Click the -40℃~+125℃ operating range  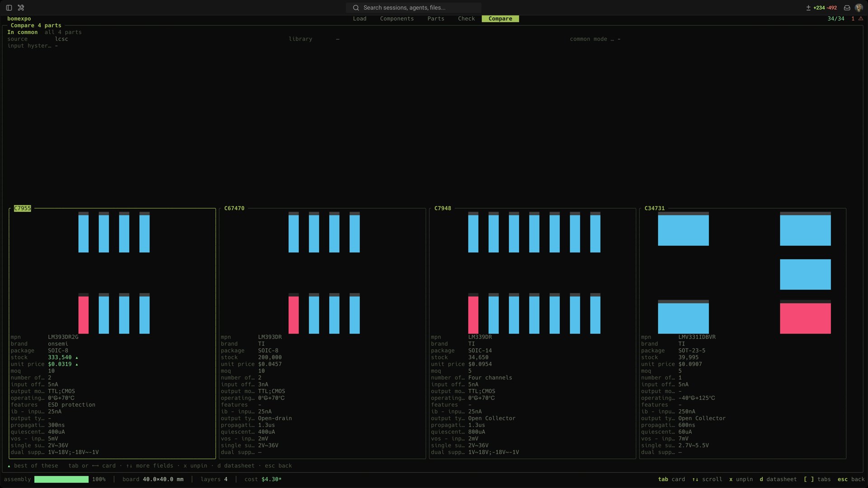pos(697,398)
